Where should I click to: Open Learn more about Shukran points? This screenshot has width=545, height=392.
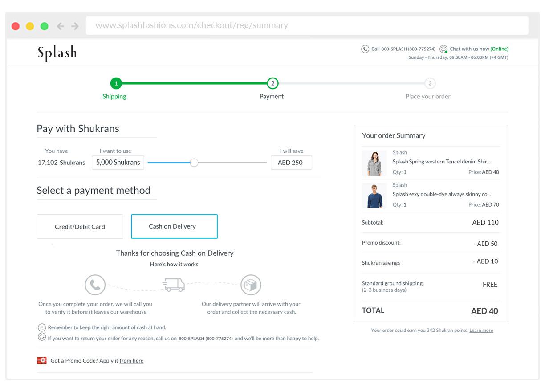(x=481, y=331)
